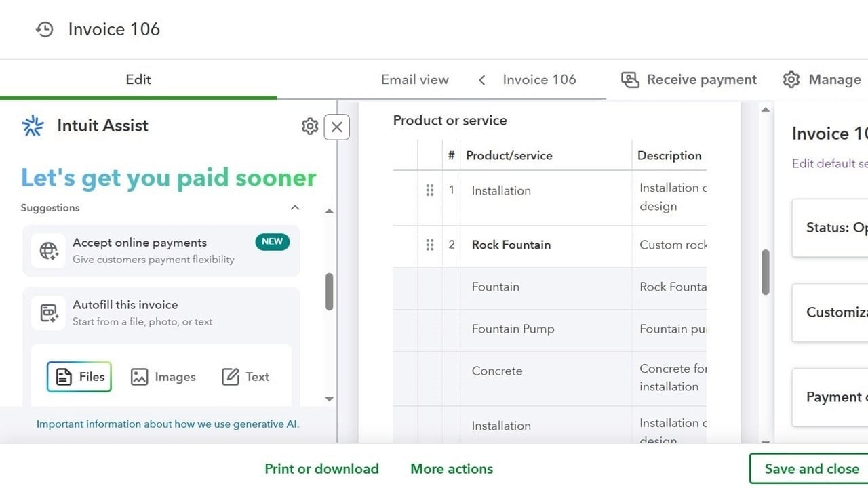This screenshot has width=868, height=488.
Task: Grab the drag handle for Rock Fountain row
Action: point(430,245)
